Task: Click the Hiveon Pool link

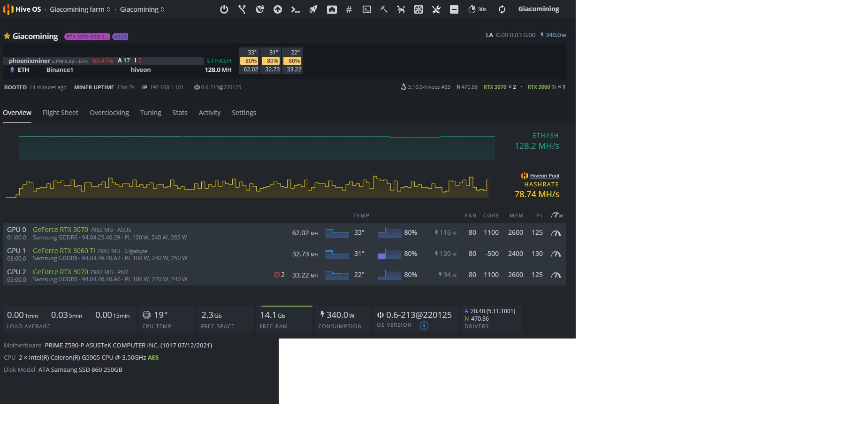Action: (544, 176)
